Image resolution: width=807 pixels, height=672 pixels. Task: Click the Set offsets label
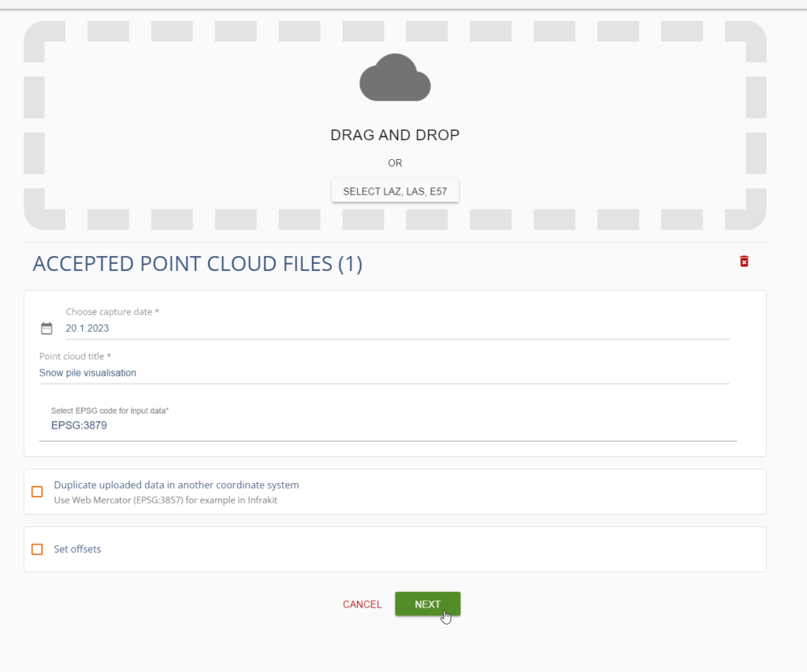tap(77, 550)
